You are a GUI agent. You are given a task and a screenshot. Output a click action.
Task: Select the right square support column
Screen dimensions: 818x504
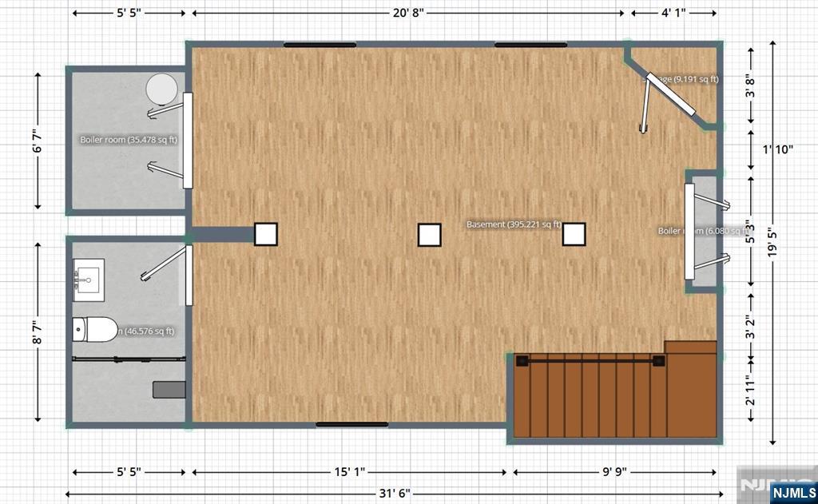pyautogui.click(x=574, y=234)
